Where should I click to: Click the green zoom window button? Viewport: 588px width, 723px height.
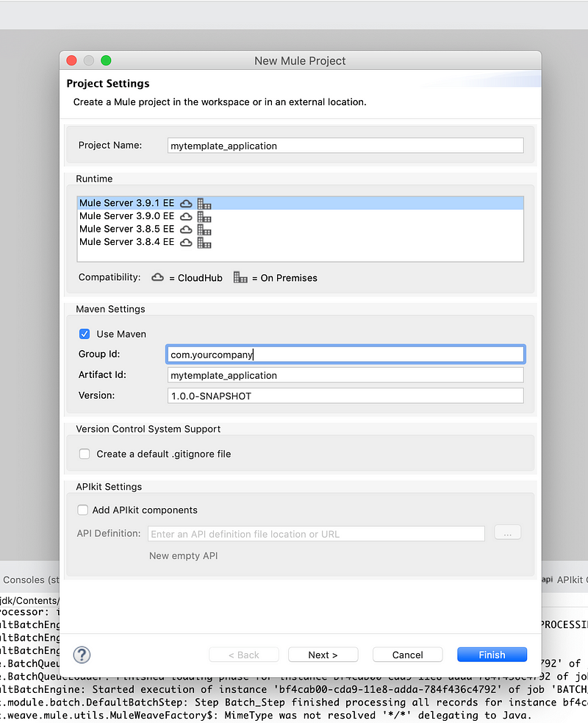point(106,60)
